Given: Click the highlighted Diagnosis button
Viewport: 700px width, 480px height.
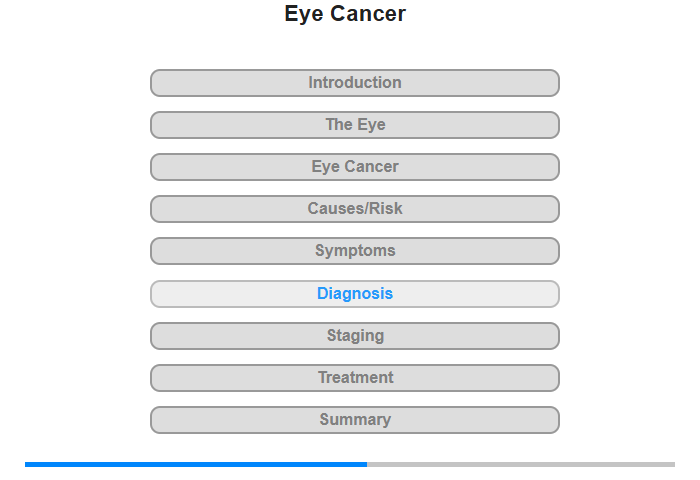Looking at the screenshot, I should [x=355, y=294].
